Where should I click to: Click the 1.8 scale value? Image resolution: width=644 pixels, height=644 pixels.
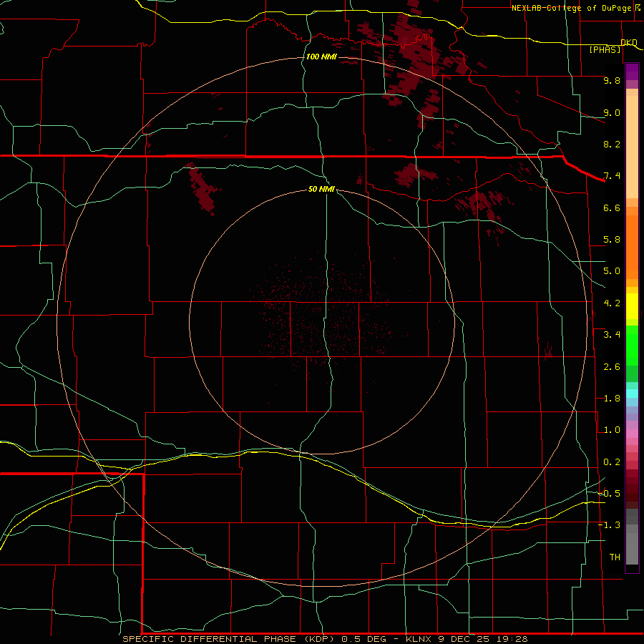612,399
